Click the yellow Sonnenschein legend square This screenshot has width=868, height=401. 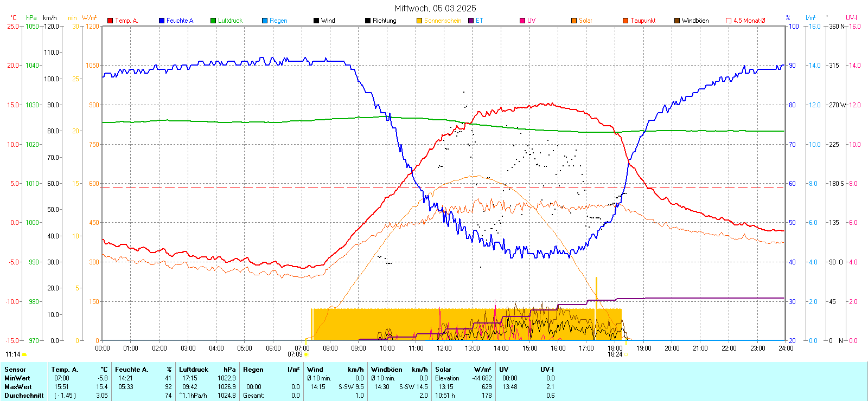click(x=419, y=21)
